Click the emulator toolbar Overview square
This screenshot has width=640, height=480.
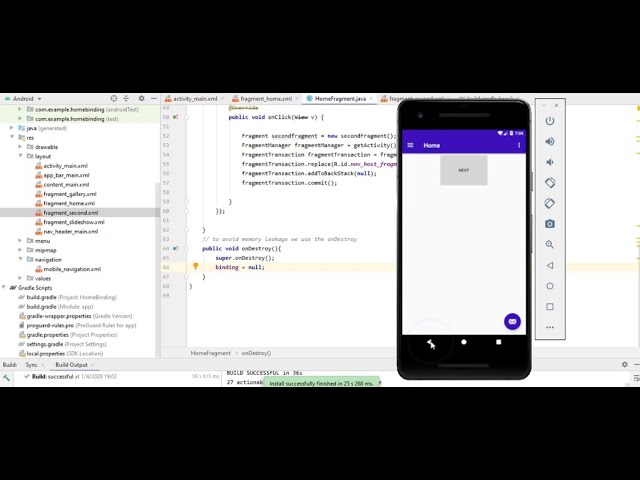[550, 307]
